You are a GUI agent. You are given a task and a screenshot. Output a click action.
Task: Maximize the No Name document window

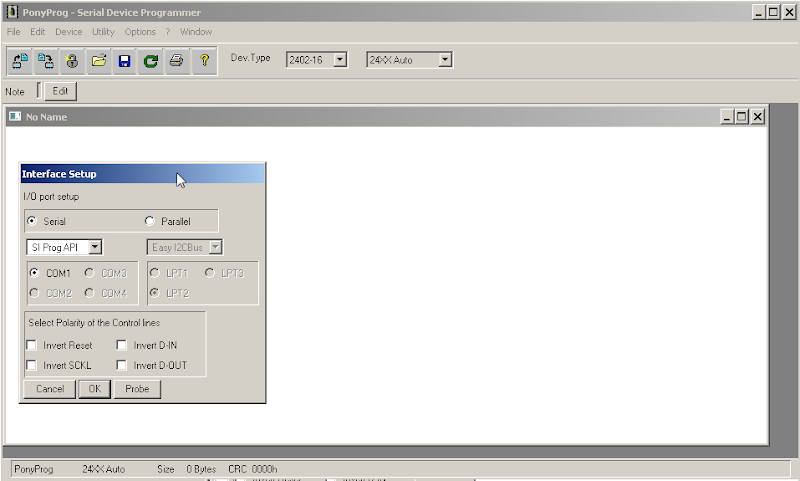pyautogui.click(x=742, y=117)
